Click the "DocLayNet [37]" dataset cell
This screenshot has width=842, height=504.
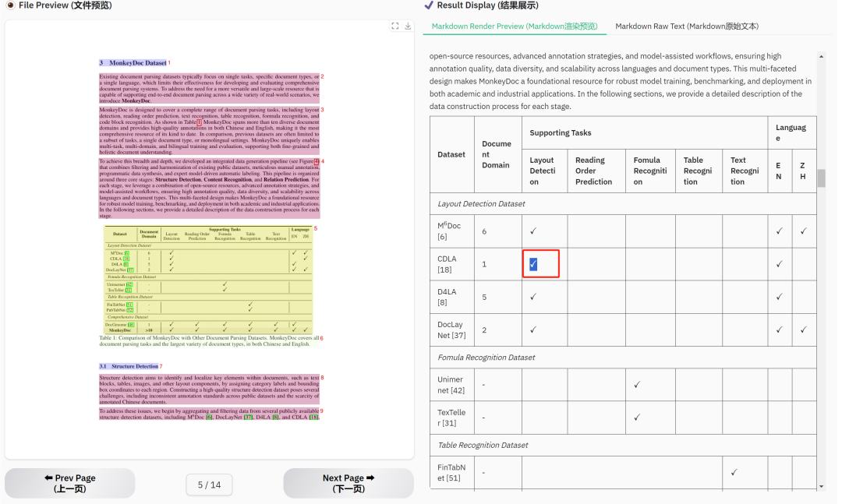click(451, 330)
